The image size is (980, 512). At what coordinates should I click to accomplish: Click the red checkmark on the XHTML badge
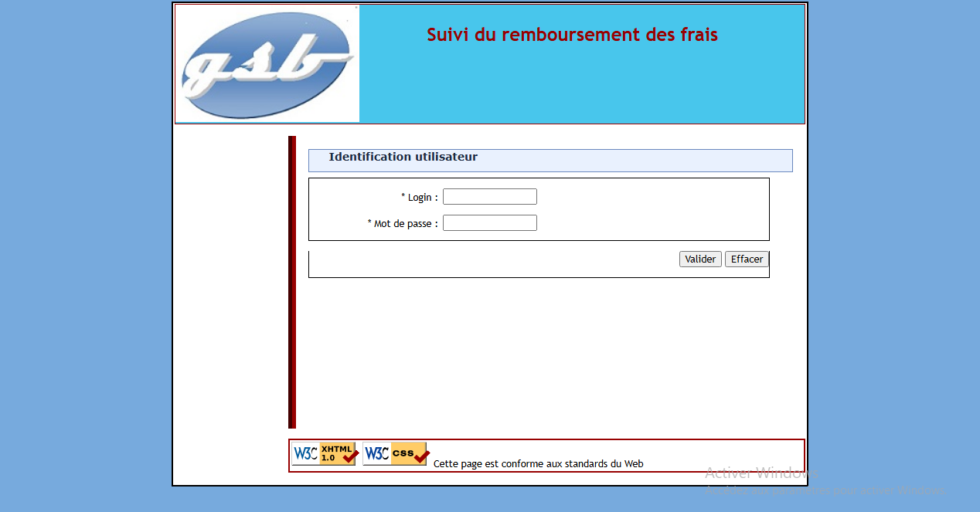click(x=350, y=456)
